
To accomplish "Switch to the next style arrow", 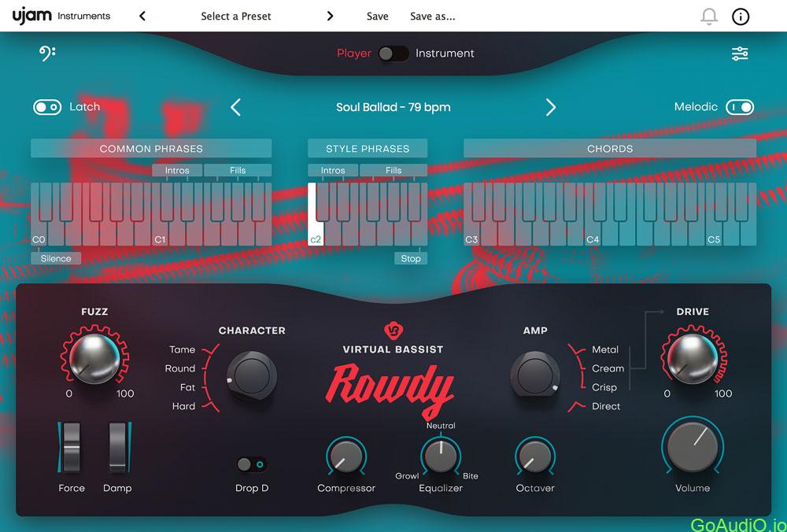I will pyautogui.click(x=551, y=107).
